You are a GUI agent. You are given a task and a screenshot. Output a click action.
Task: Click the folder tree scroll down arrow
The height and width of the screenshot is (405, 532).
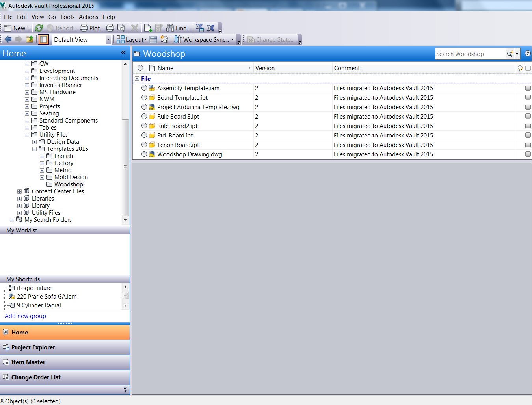[125, 220]
